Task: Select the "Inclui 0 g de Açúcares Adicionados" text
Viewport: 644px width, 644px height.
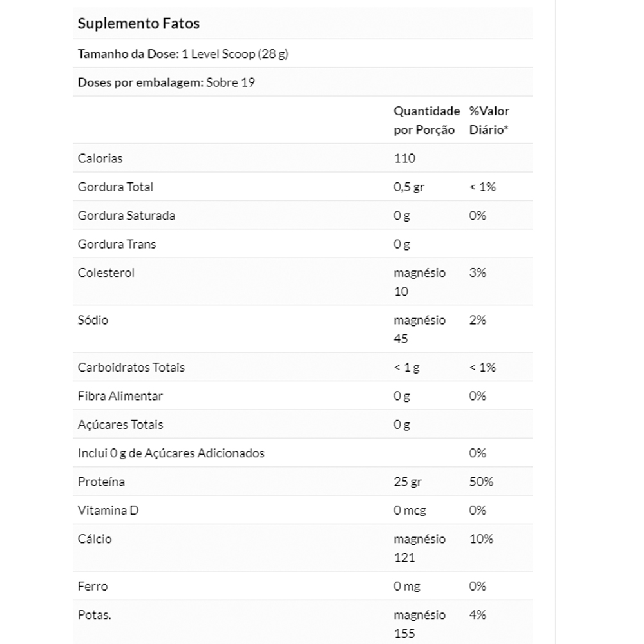Action: click(x=171, y=453)
